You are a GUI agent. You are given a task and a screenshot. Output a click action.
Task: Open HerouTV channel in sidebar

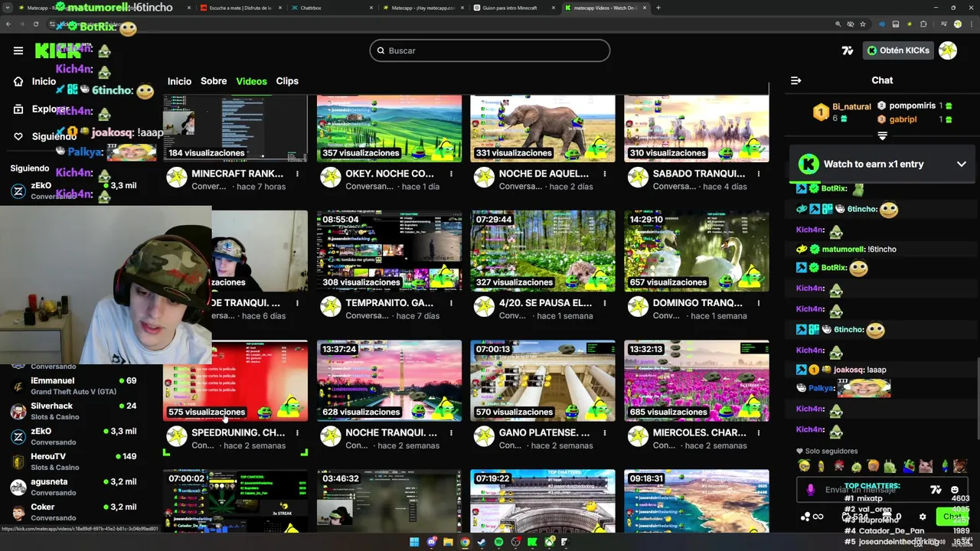(x=74, y=461)
